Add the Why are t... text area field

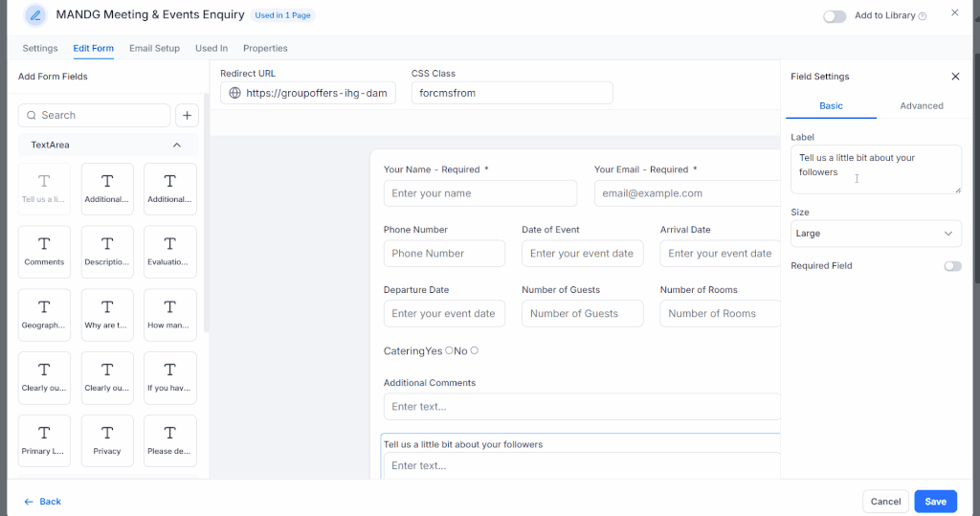point(107,315)
